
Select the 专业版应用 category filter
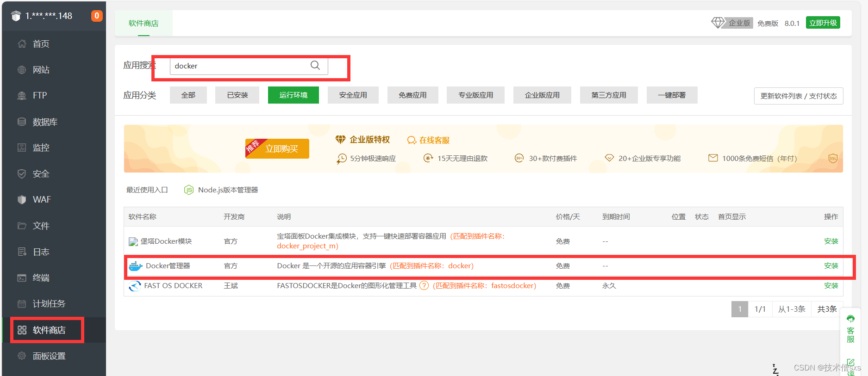476,95
